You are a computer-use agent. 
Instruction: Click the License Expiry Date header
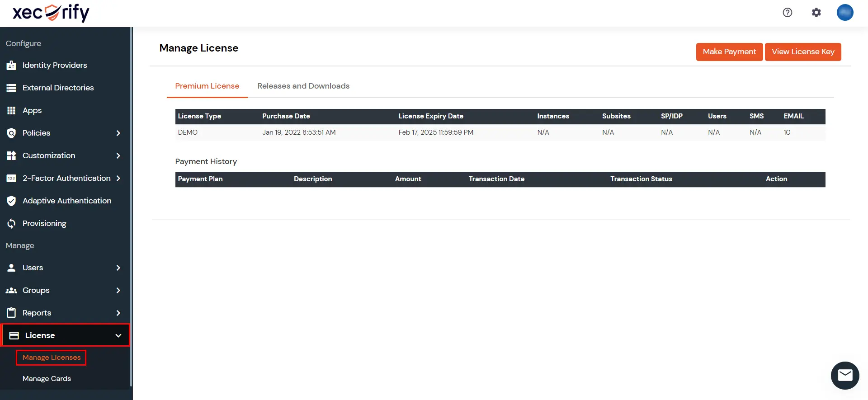[x=431, y=116]
